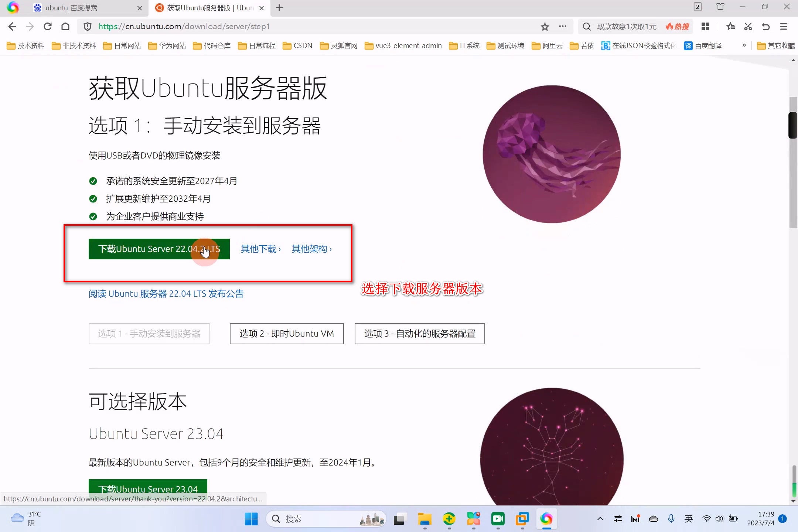Click the security shield icon in address bar

[x=88, y=27]
